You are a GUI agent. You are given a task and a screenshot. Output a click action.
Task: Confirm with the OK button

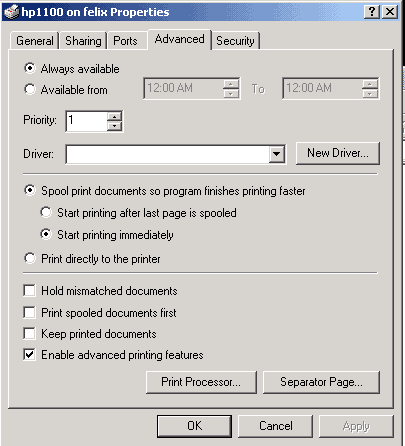[194, 426]
